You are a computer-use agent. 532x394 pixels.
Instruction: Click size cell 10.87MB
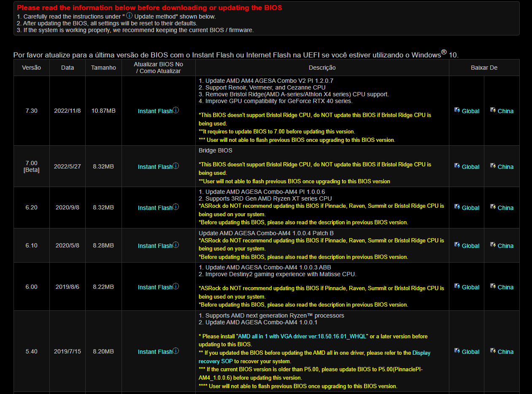point(103,111)
